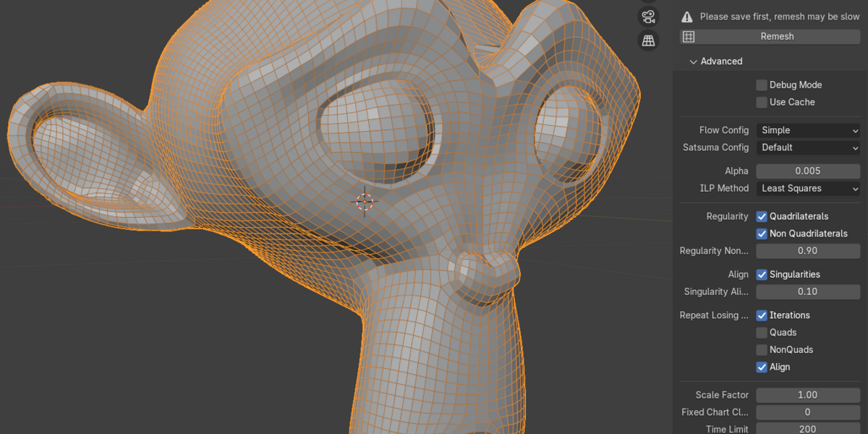868x434 pixels.
Task: Open the ILP Method dropdown
Action: point(808,188)
